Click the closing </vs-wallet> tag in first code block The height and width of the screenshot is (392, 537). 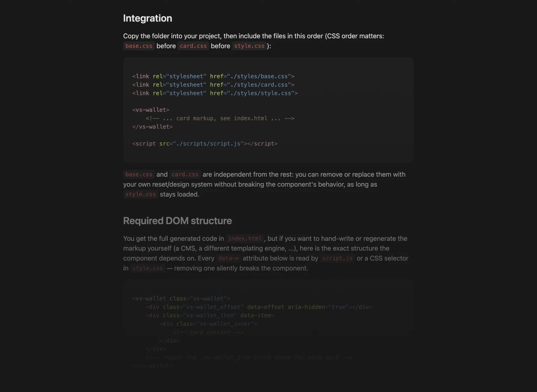point(152,127)
